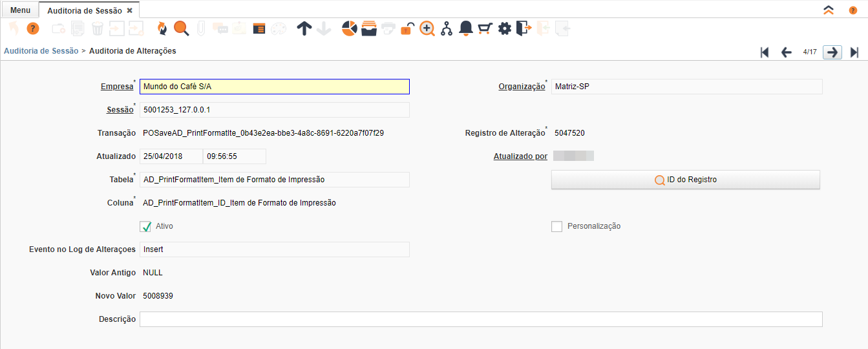The width and height of the screenshot is (868, 349).
Task: Toggle the grid view icon
Action: coord(259,28)
